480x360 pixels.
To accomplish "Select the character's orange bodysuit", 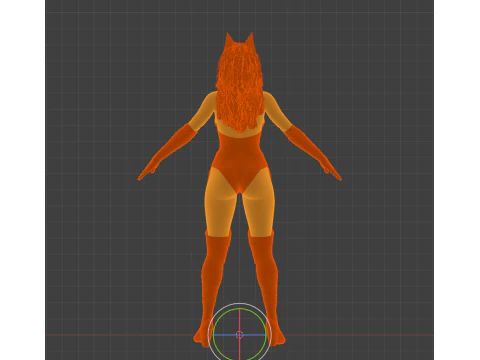I will 240,159.
